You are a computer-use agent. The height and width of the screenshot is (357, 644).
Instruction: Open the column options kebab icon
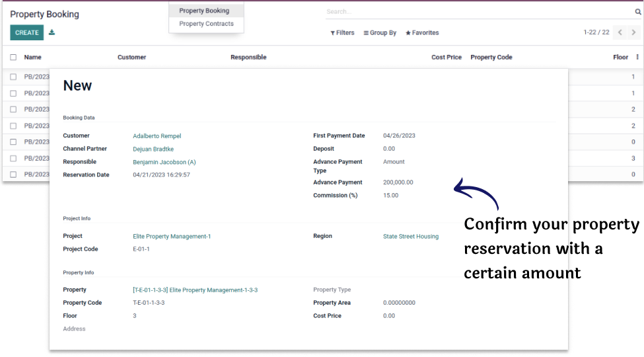[x=637, y=58]
